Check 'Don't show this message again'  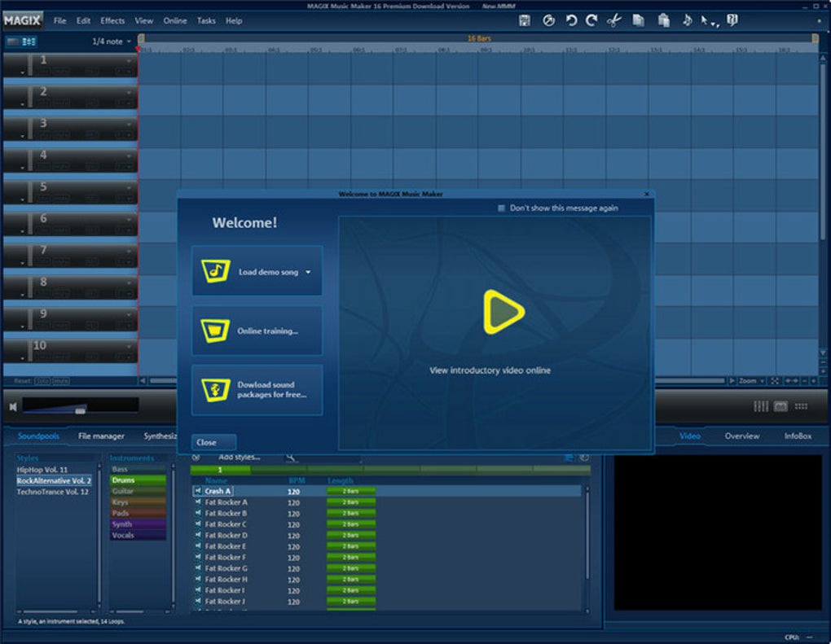tap(501, 208)
